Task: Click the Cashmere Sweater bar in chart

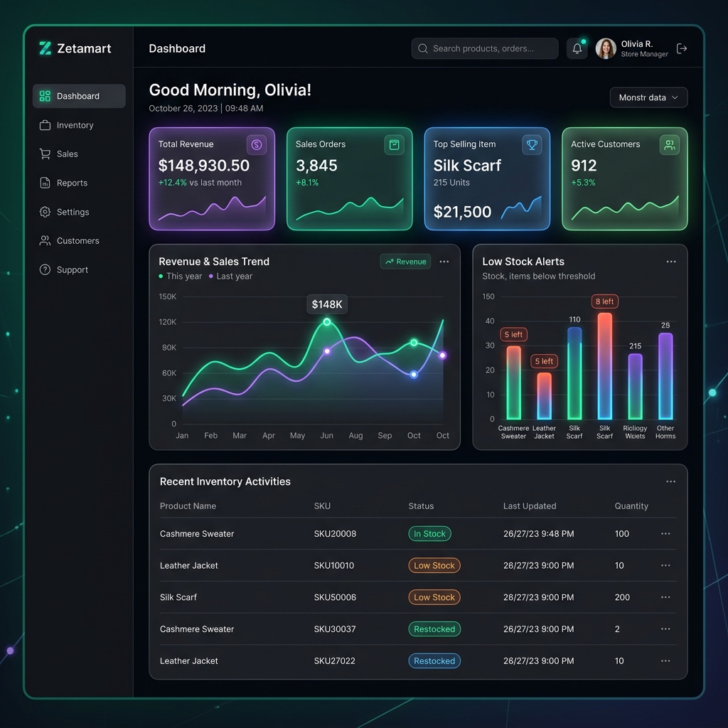Action: 513,382
